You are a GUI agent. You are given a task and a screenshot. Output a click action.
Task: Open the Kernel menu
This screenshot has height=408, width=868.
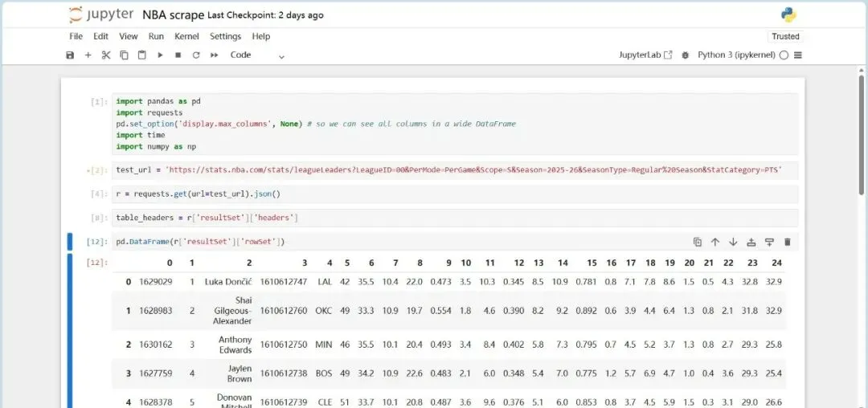pos(186,36)
